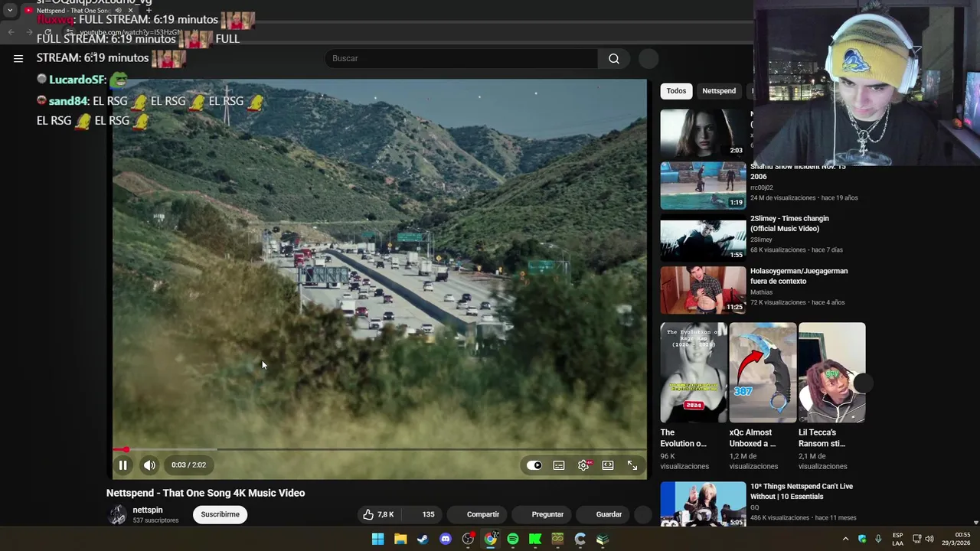Toggle the autoplay switch in player

[534, 465]
